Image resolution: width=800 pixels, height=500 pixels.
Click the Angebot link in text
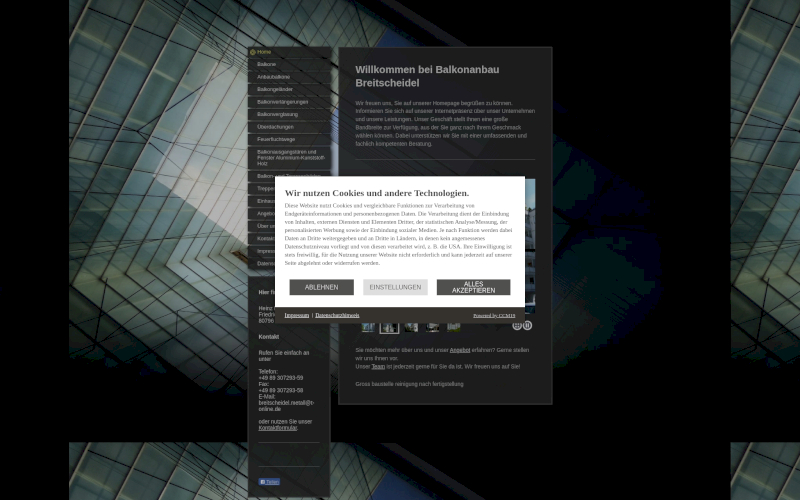(459, 351)
